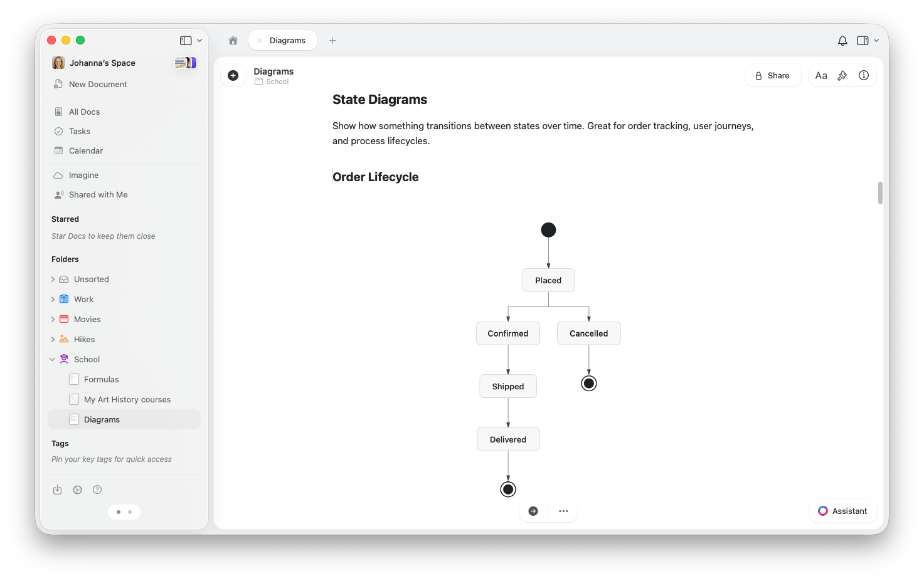Image resolution: width=924 pixels, height=581 pixels.
Task: Expand the Work folder
Action: [x=53, y=299]
